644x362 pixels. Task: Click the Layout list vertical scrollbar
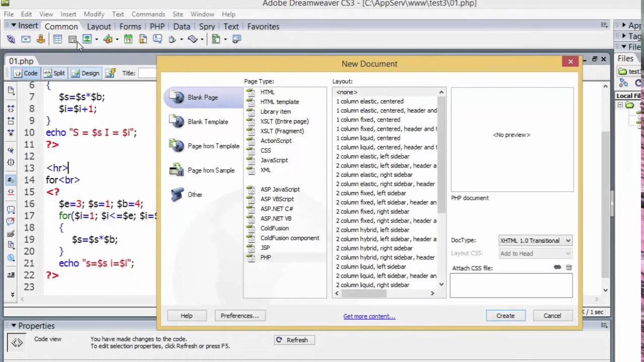441,188
